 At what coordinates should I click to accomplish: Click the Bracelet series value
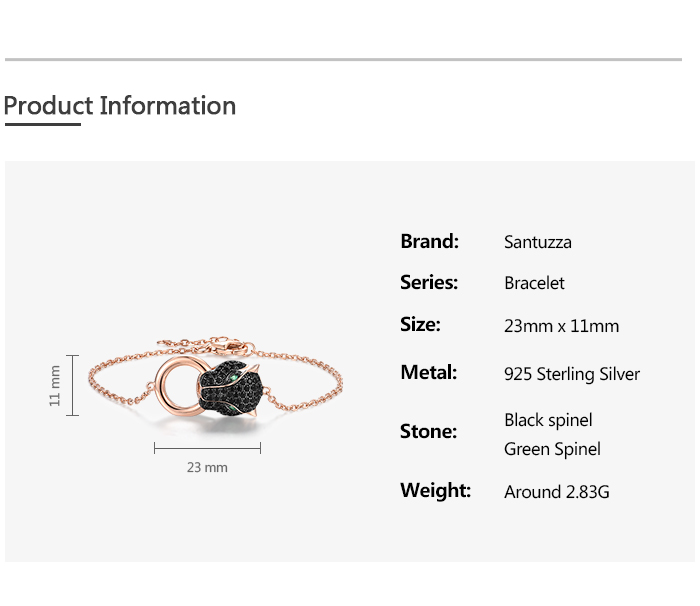tap(534, 283)
